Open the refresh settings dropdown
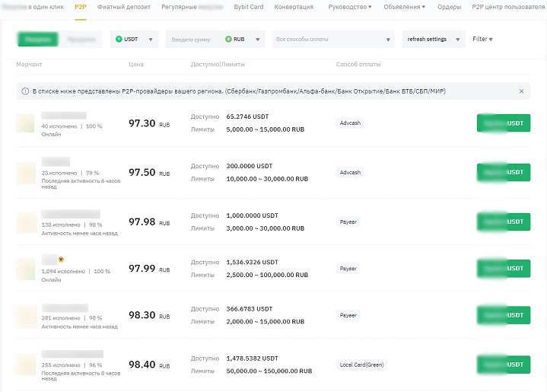This screenshot has width=547, height=392. point(434,39)
